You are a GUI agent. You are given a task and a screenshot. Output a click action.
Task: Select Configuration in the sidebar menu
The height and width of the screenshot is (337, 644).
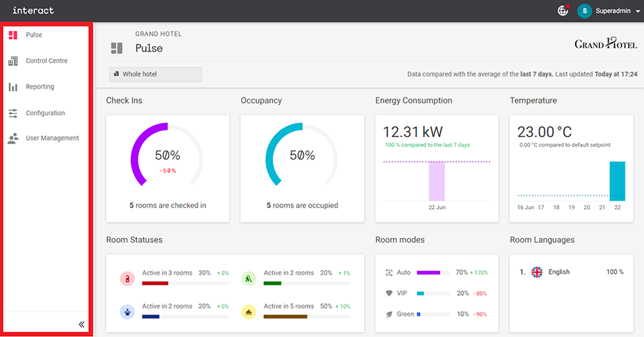click(45, 113)
